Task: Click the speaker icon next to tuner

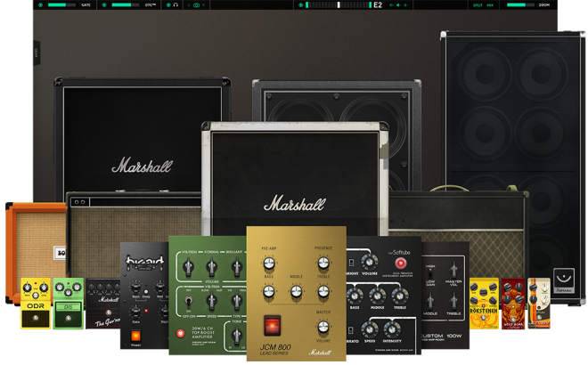Action: 398,4
